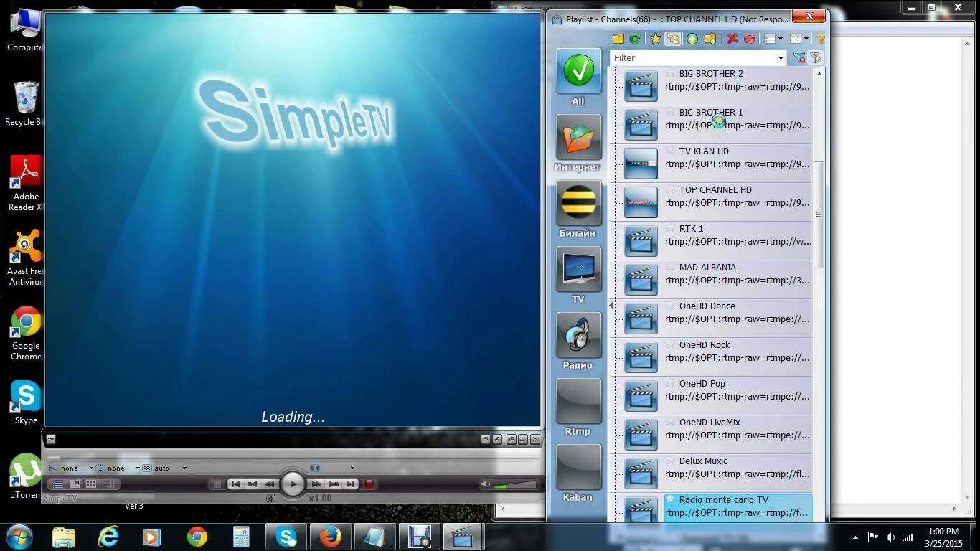Click the rewind button

pos(270,484)
